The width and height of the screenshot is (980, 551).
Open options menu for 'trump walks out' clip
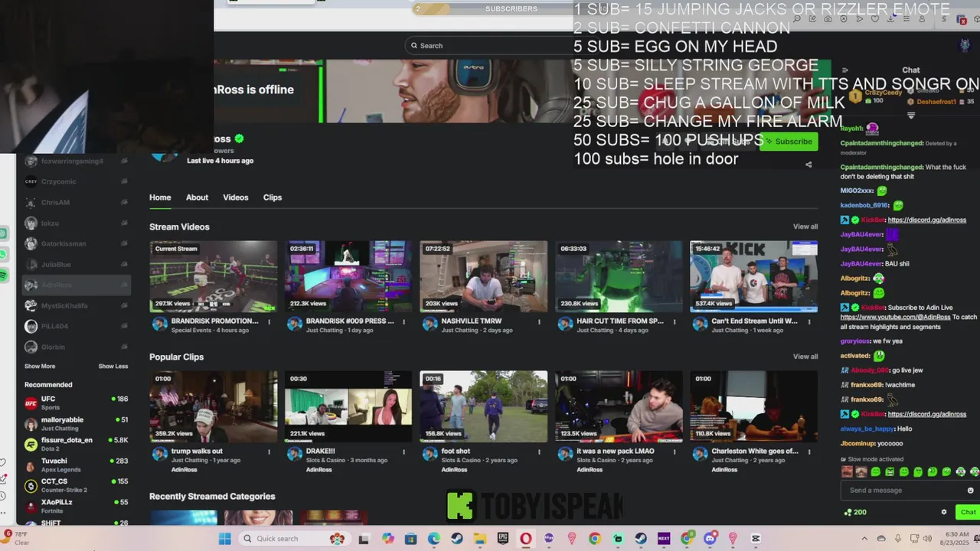pyautogui.click(x=269, y=452)
